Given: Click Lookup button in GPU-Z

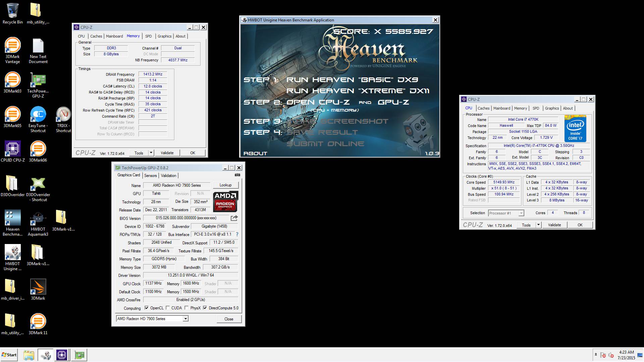Looking at the screenshot, I should click(225, 185).
